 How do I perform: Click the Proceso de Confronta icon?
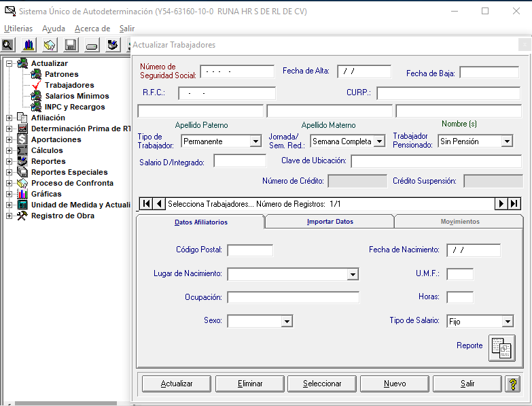(22, 183)
